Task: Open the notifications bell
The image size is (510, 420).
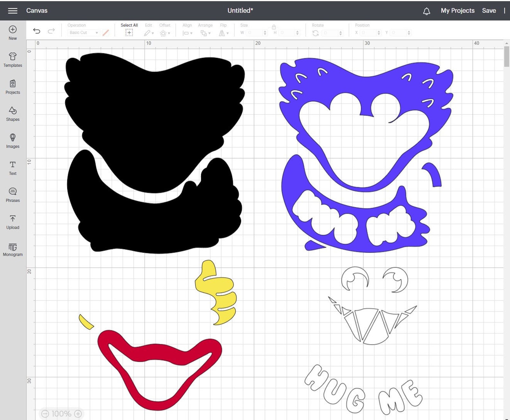Action: [426, 11]
